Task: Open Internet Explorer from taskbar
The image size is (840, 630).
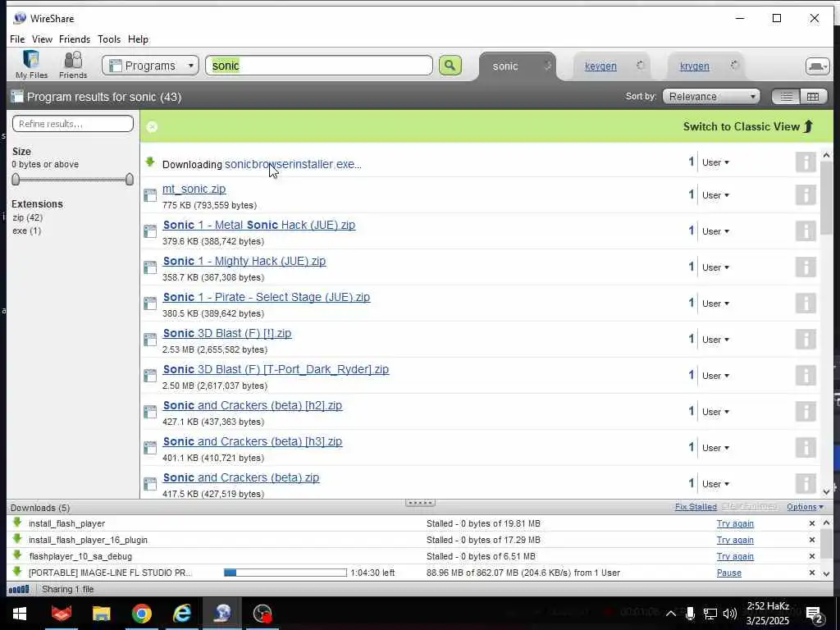Action: click(x=182, y=614)
